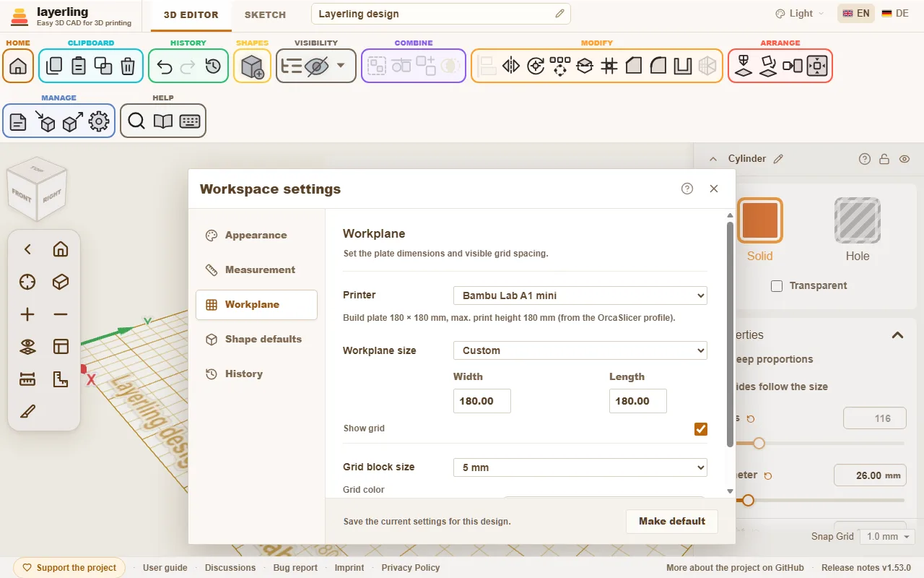Click the Export model icon in Manage

tap(72, 121)
